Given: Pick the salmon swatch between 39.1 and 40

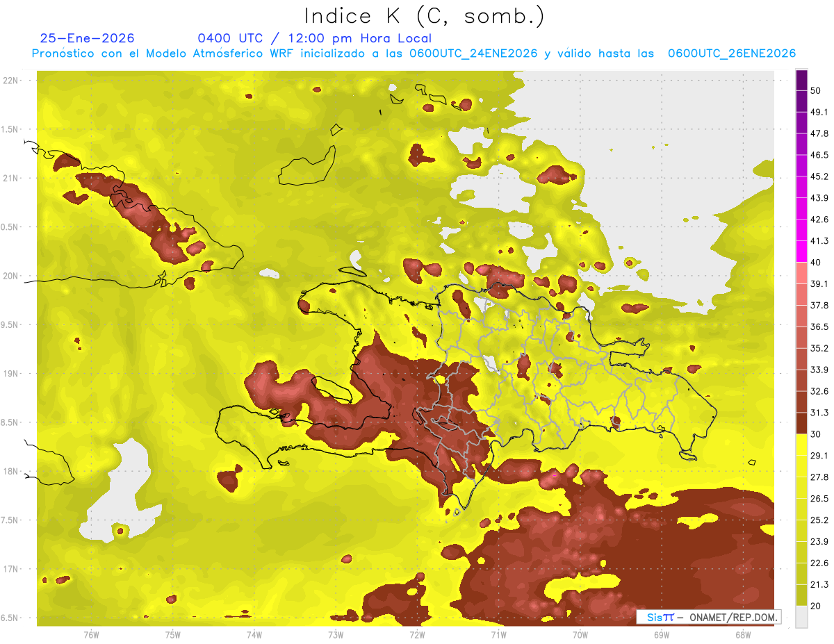Looking at the screenshot, I should click(801, 273).
